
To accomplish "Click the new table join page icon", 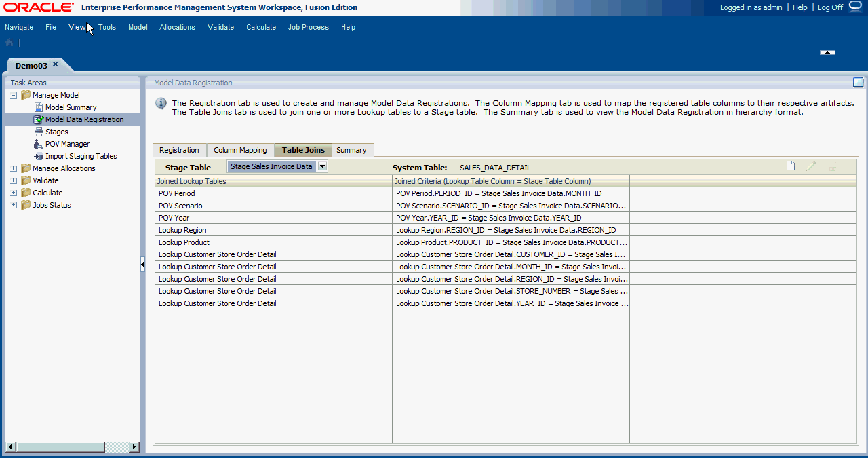I will [x=791, y=166].
